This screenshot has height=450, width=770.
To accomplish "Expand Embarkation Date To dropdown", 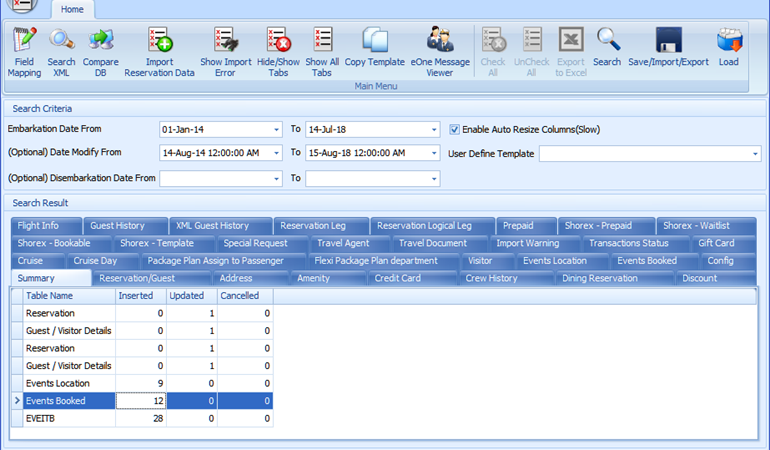I will click(x=434, y=130).
